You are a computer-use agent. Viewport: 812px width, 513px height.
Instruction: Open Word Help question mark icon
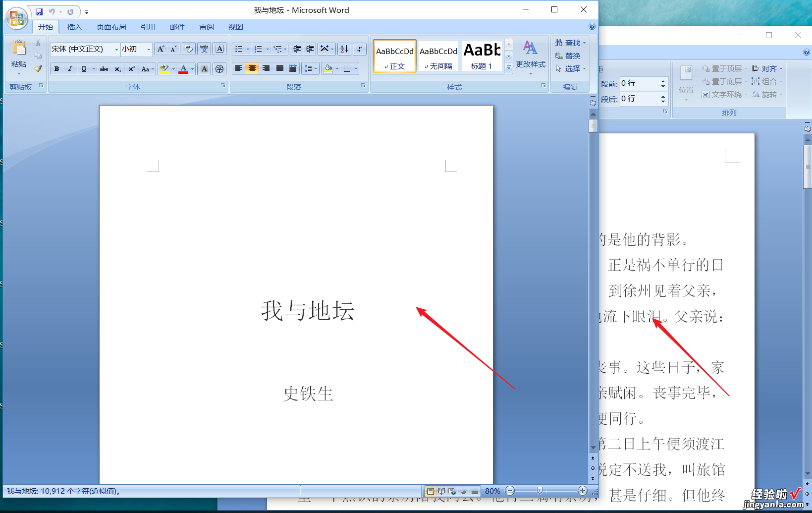(x=592, y=26)
